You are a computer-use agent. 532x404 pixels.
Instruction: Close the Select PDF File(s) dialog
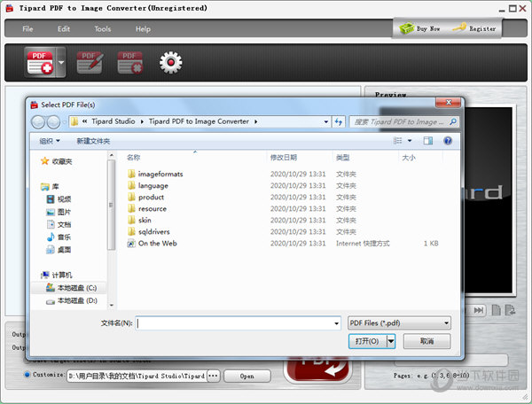coord(448,103)
